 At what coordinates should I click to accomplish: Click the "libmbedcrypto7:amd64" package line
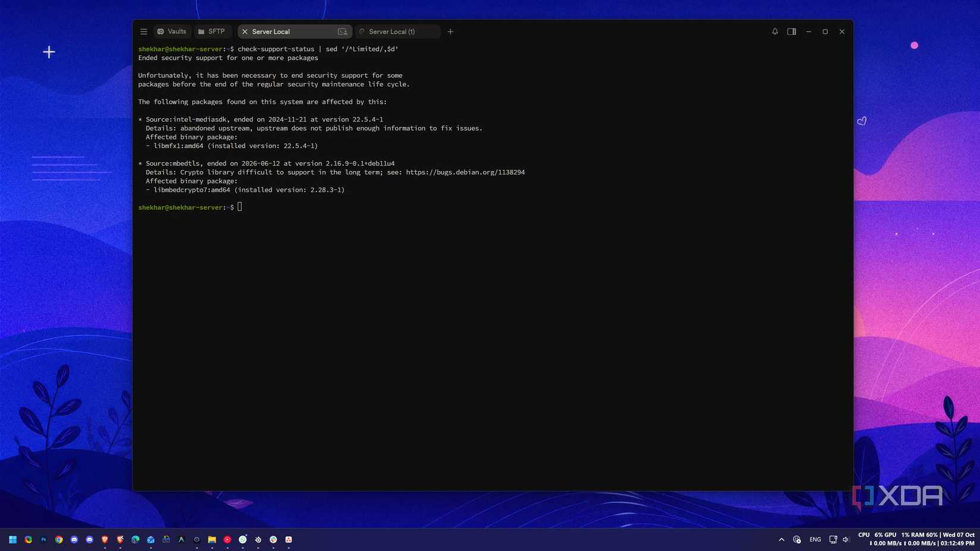point(245,190)
